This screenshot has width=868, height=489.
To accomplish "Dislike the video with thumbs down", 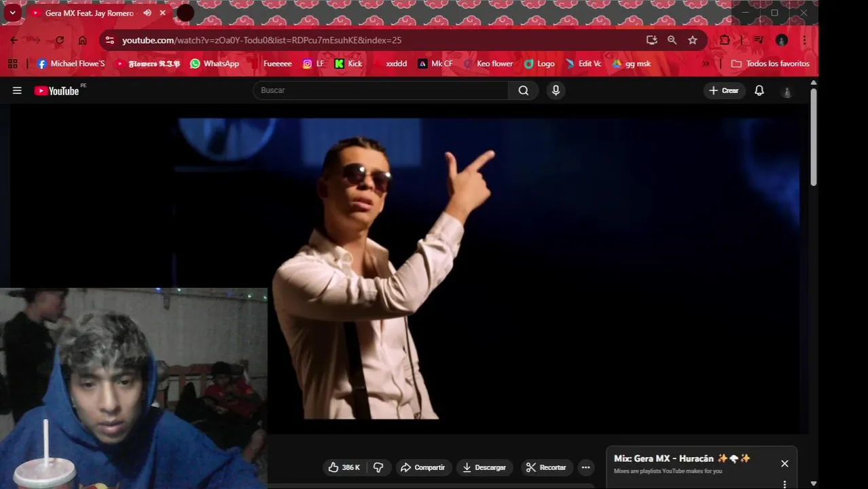I will pyautogui.click(x=379, y=467).
